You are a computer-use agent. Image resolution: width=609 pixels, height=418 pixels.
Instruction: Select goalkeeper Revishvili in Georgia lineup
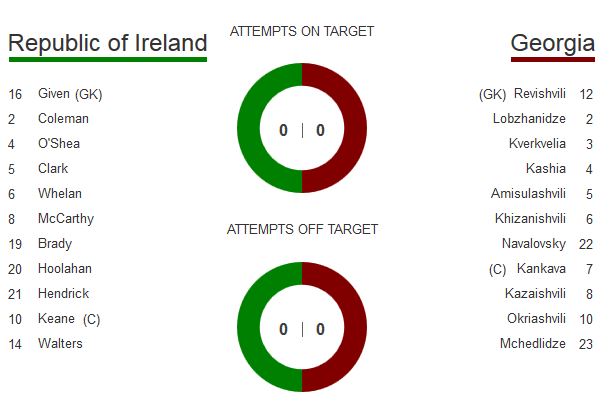tap(539, 94)
